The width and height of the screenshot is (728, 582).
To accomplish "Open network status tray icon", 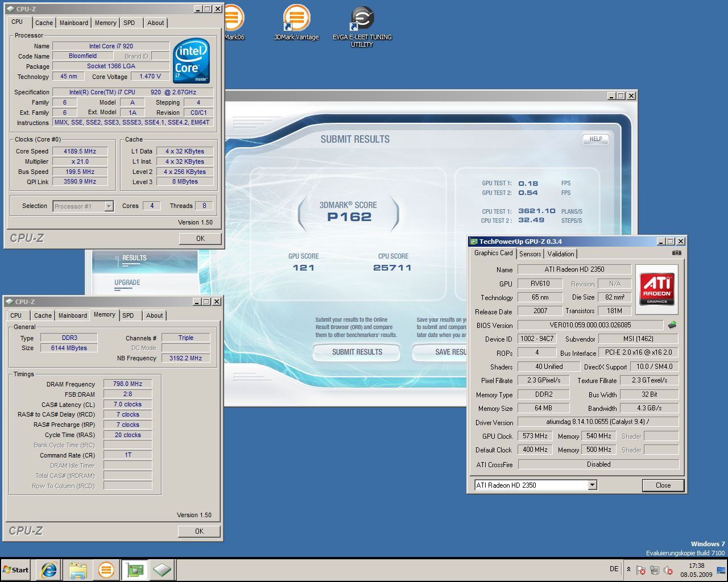I will click(655, 570).
